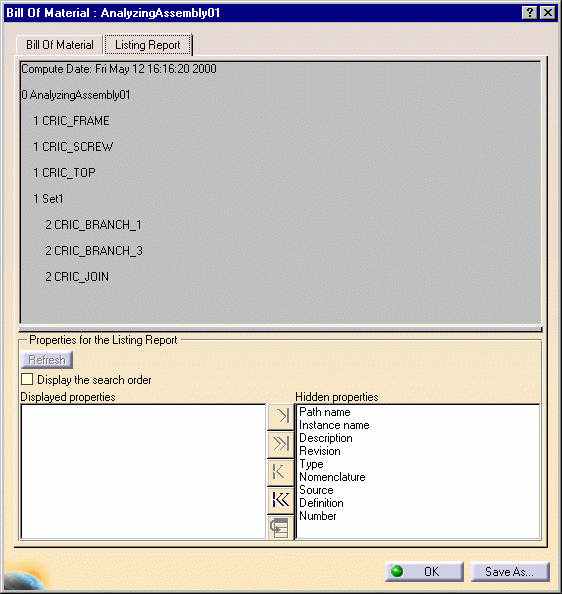Click the question mark help icon
Viewport: 562px width, 594px height.
[x=530, y=13]
